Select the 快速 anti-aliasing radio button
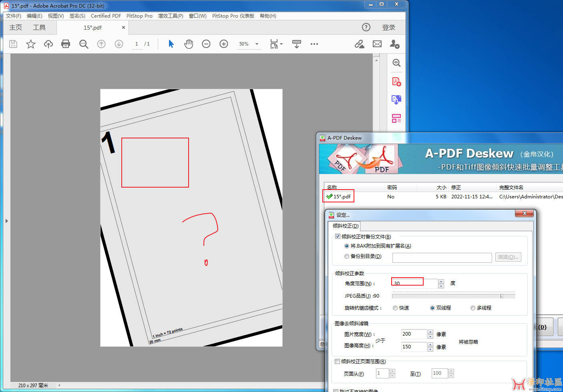 coord(395,308)
